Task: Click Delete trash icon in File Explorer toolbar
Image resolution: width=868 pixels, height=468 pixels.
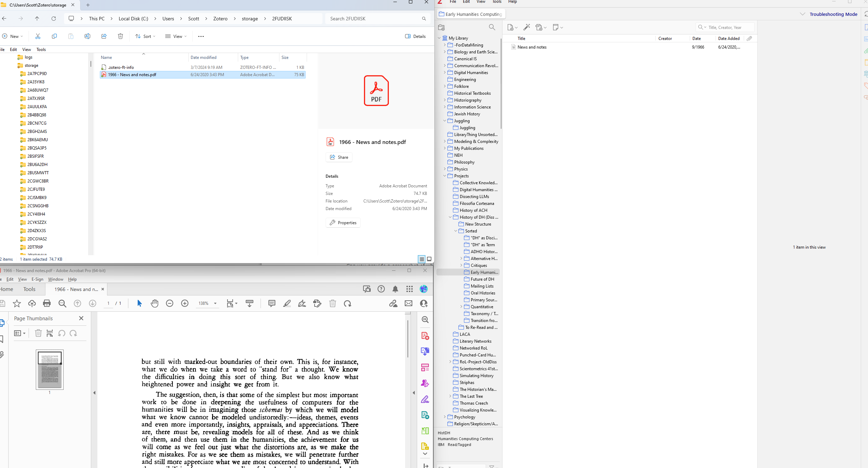Action: pos(120,36)
